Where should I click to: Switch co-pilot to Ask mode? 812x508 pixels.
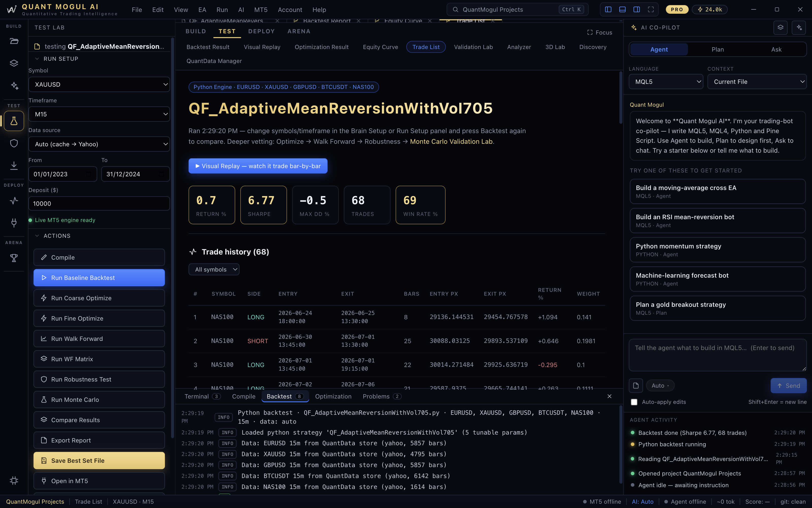click(776, 49)
